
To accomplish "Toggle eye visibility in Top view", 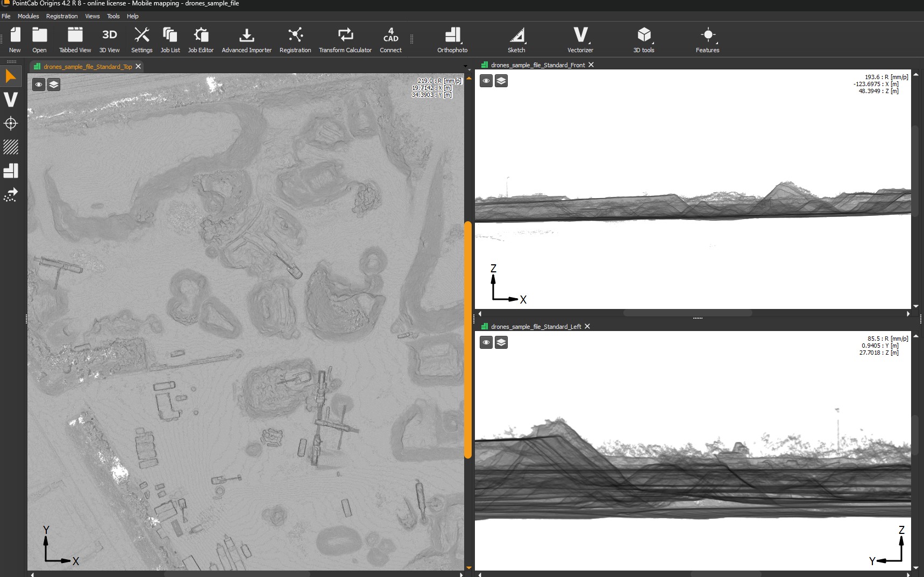I will click(x=39, y=85).
